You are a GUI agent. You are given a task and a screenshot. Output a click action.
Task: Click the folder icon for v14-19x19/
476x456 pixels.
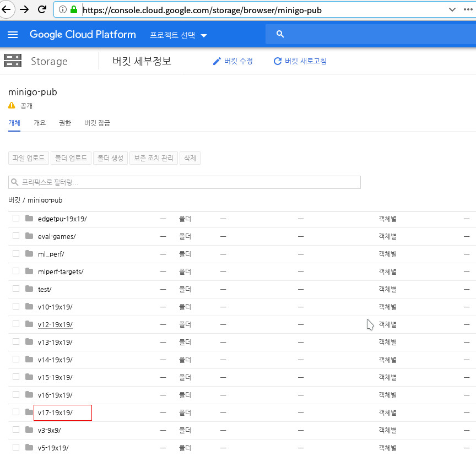tap(29, 359)
